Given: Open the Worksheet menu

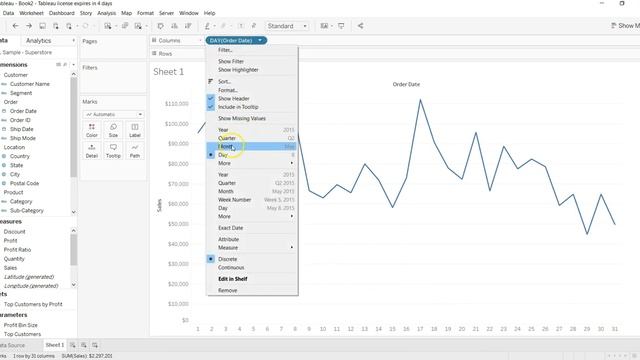Looking at the screenshot, I should [31, 13].
